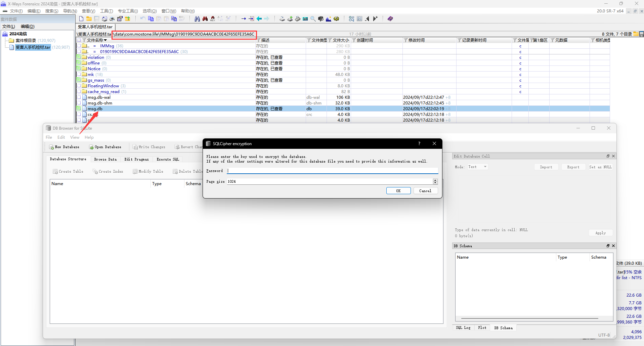
Task: Click the printer icon in toolbar
Action: tap(112, 19)
